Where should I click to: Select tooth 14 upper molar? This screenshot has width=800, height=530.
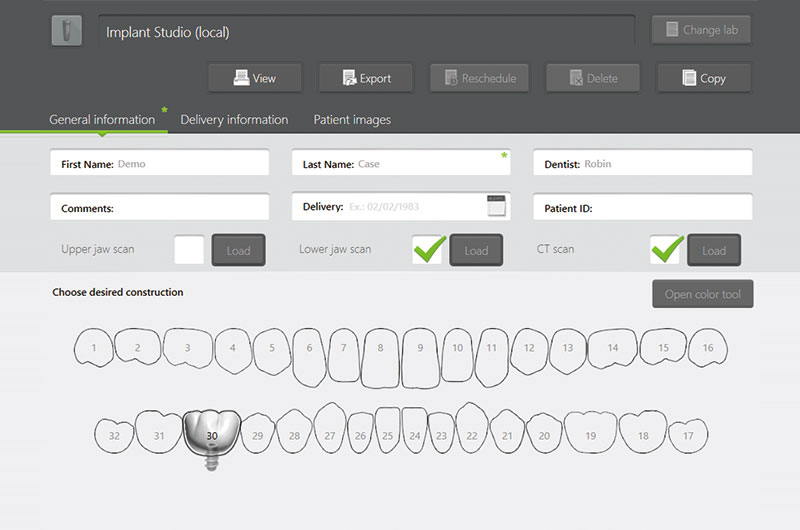[613, 348]
